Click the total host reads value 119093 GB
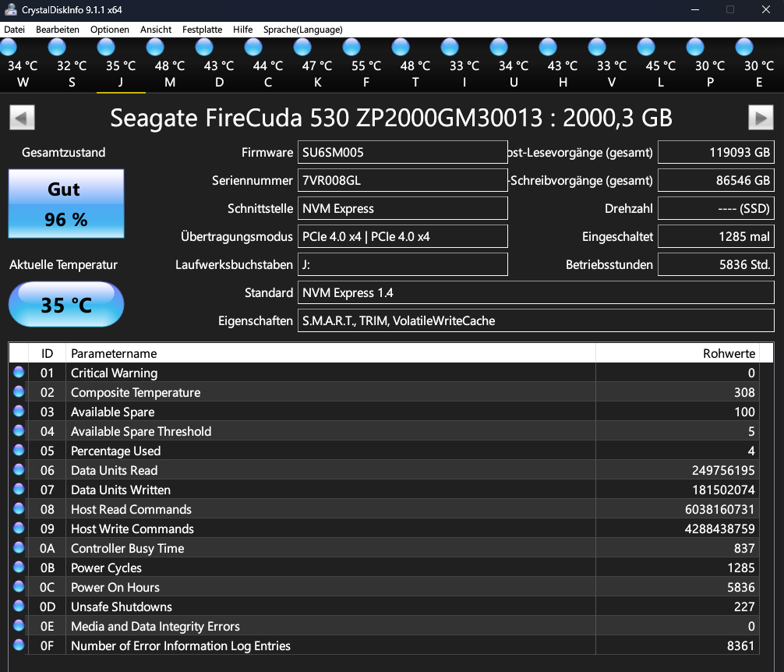This screenshot has width=784, height=672. [716, 152]
